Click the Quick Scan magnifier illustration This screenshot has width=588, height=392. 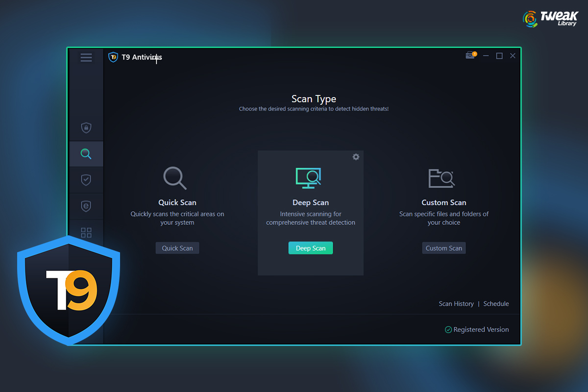(x=175, y=178)
